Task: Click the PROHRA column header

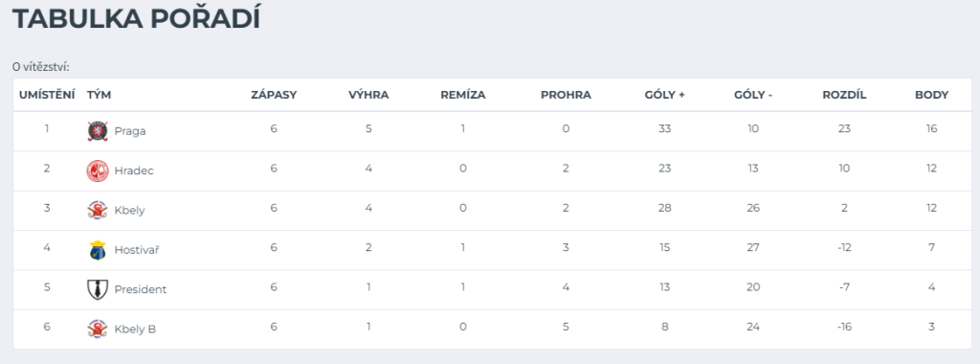Action: coord(566,95)
